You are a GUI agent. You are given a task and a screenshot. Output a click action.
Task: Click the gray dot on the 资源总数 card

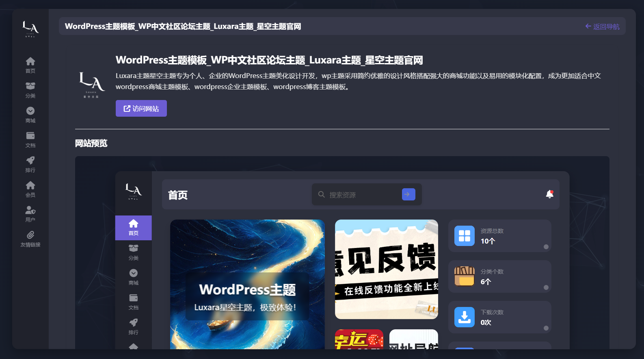[x=546, y=247]
